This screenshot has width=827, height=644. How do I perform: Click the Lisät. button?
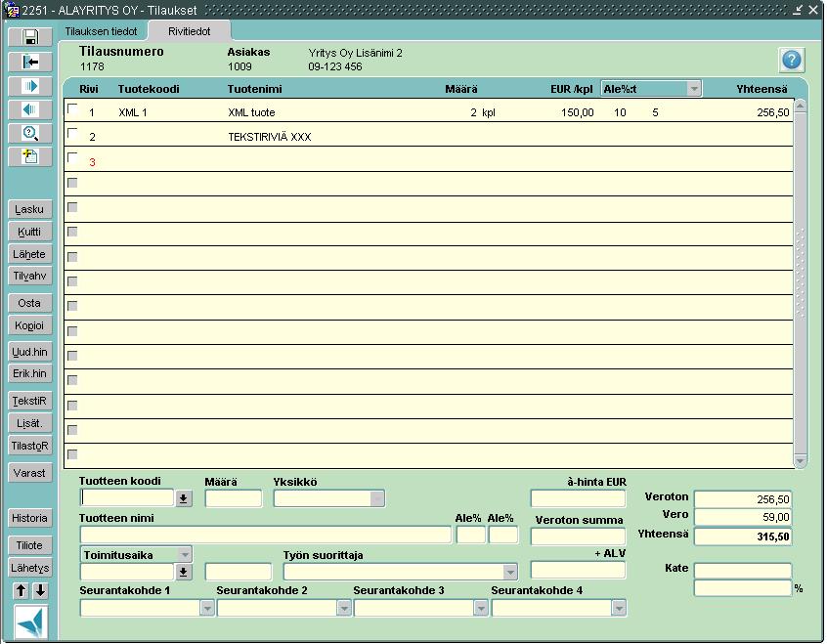point(30,423)
